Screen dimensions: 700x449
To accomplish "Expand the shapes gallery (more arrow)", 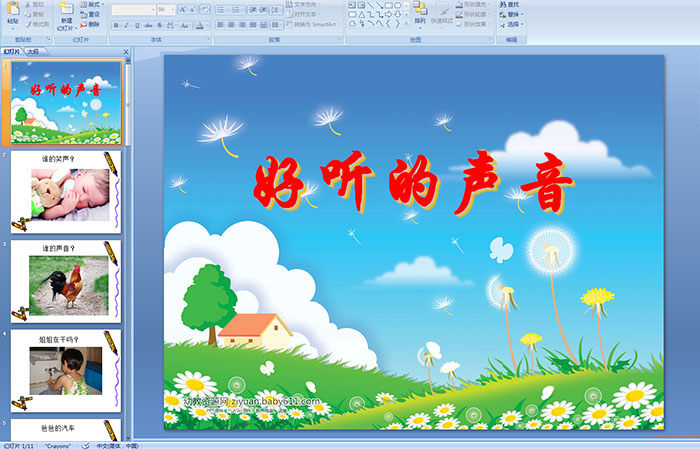I will pyautogui.click(x=406, y=24).
